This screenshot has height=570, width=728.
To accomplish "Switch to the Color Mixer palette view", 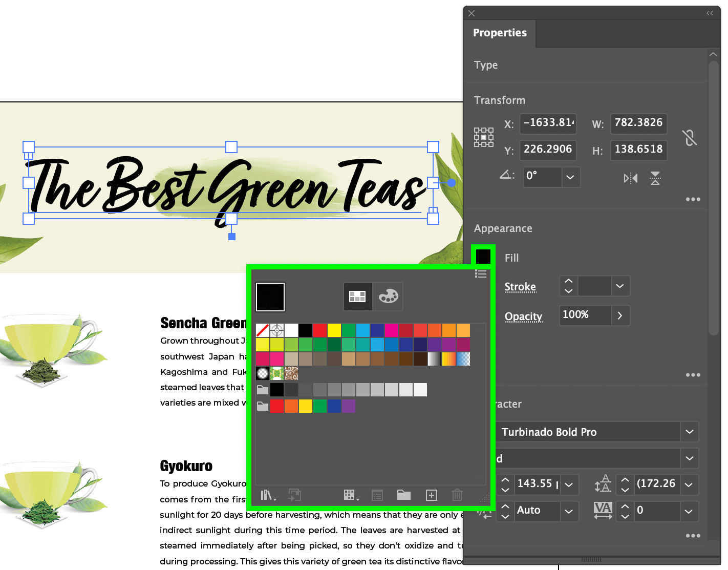I will 388,296.
